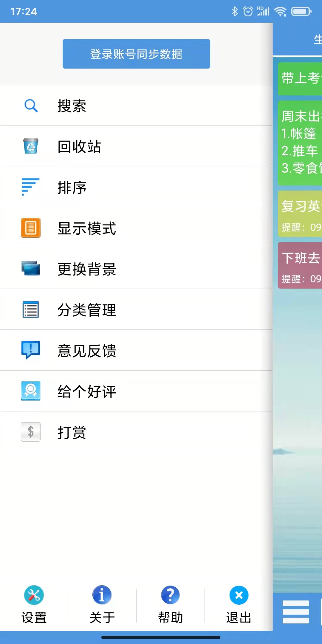
Task: Open the 意见反馈 entry
Action: [x=136, y=350]
